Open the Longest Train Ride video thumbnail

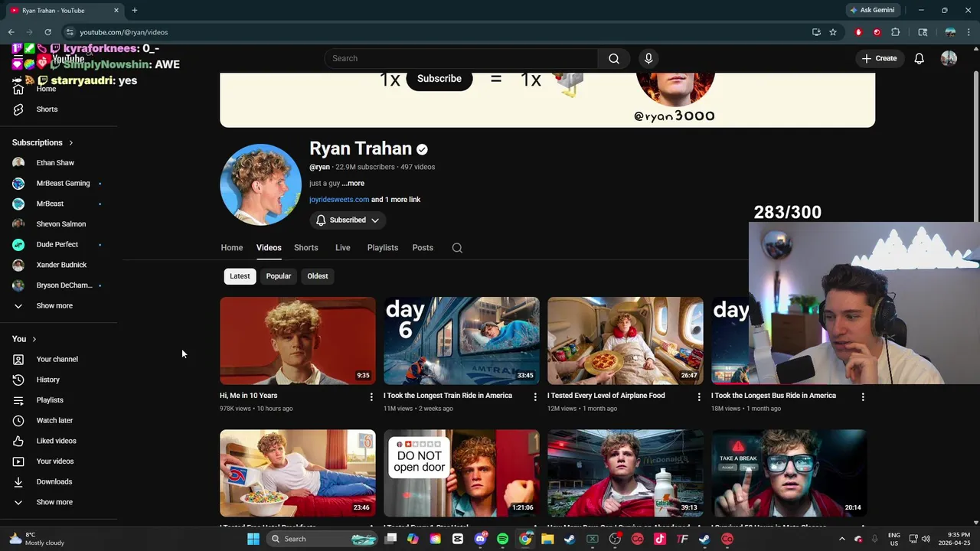point(462,341)
